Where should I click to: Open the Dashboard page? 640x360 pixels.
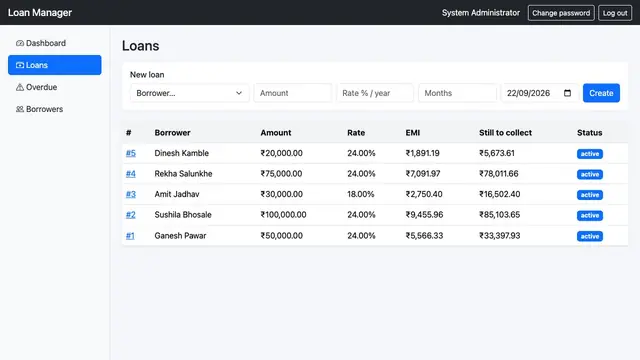[55, 43]
